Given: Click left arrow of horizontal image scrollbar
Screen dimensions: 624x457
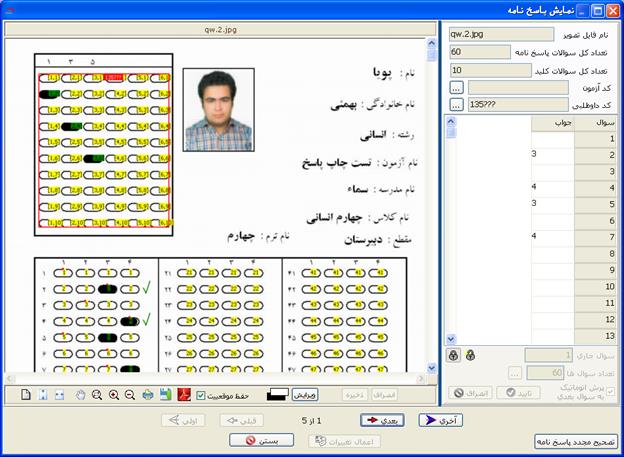Looking at the screenshot, I should (x=11, y=379).
